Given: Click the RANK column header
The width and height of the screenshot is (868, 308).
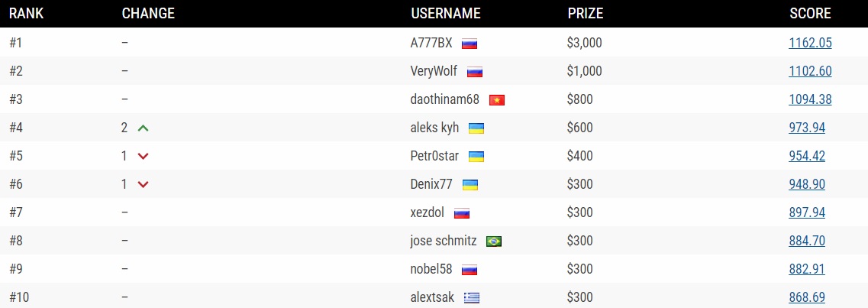Looking at the screenshot, I should pyautogui.click(x=25, y=13).
